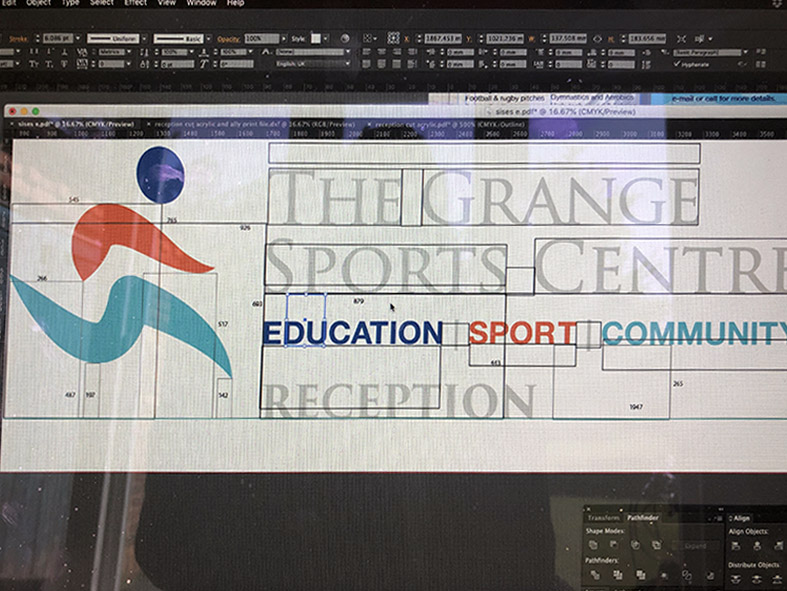
Task: Click the stroke weight stepper arrows
Action: pyautogui.click(x=37, y=38)
